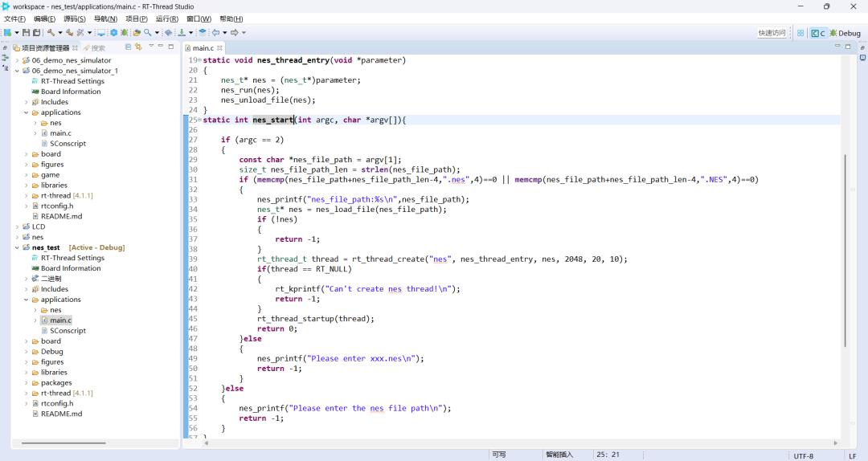
Task: Open the Open Perspective icon
Action: (800, 33)
